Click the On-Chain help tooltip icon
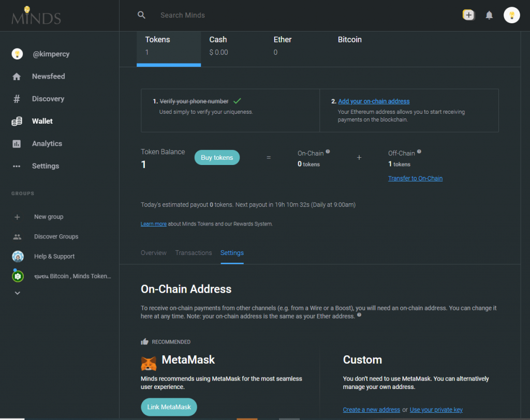This screenshot has height=420, width=530. tap(328, 152)
